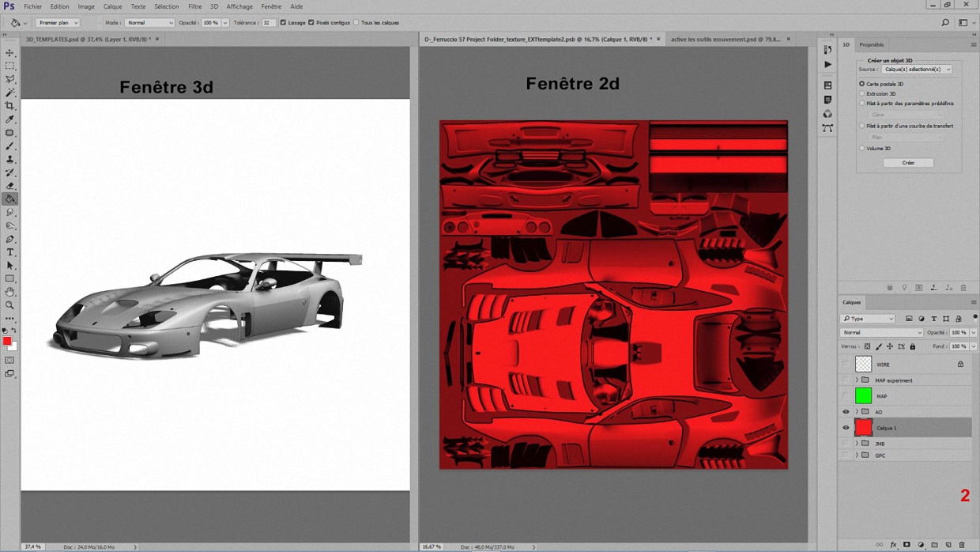Open the Mode dropdown in options bar
The height and width of the screenshot is (552, 980).
[x=149, y=23]
